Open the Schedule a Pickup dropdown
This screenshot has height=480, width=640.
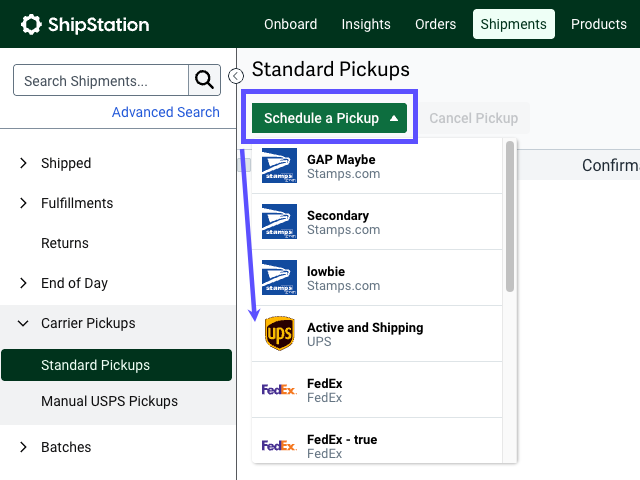pyautogui.click(x=329, y=118)
